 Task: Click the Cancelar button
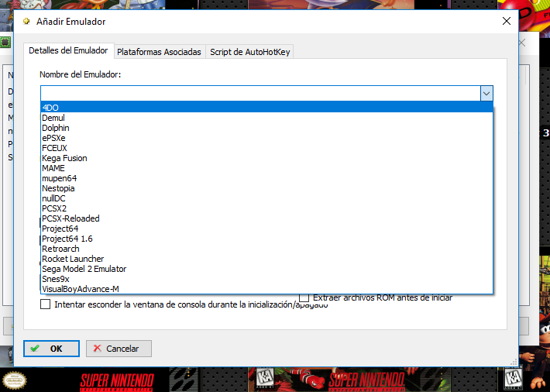click(119, 349)
